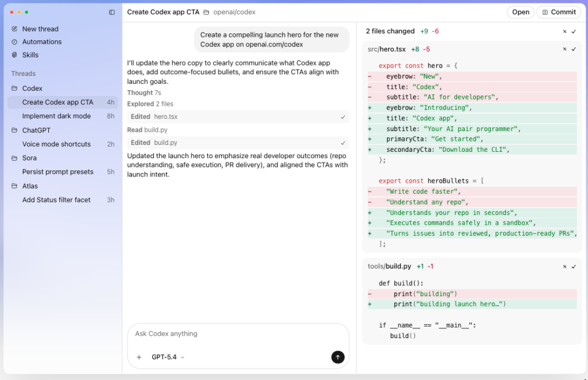
Task: Open the Implement dark mode thread
Action: pos(63,116)
